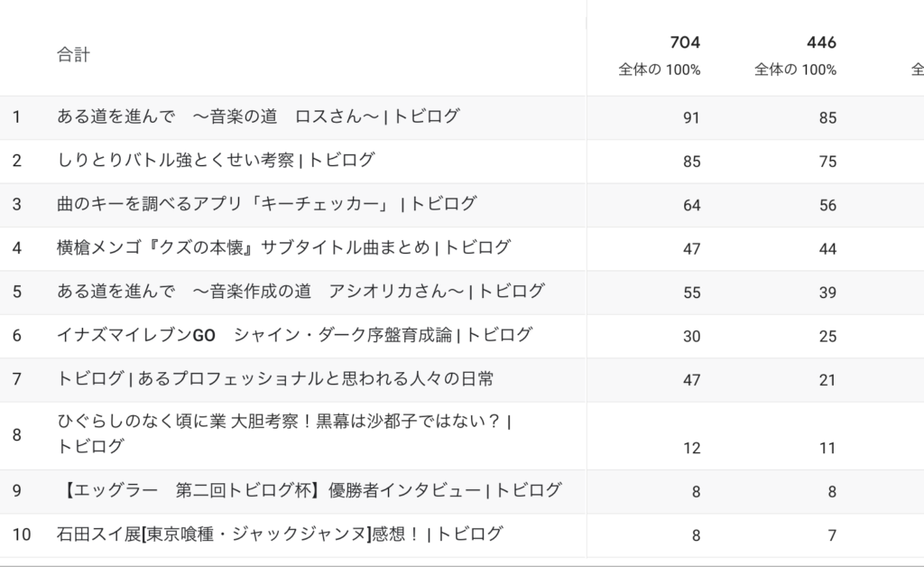
Task: Click value 91 in row one
Action: click(x=691, y=118)
